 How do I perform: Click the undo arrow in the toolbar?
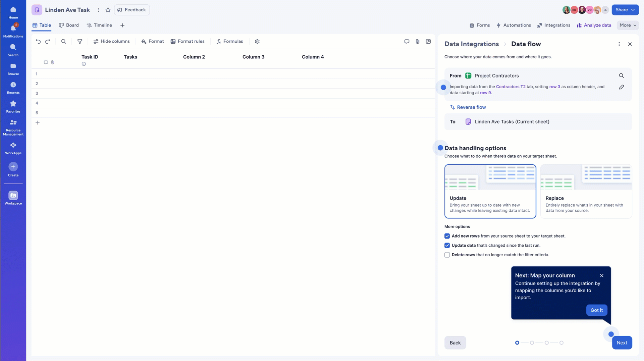[38, 41]
